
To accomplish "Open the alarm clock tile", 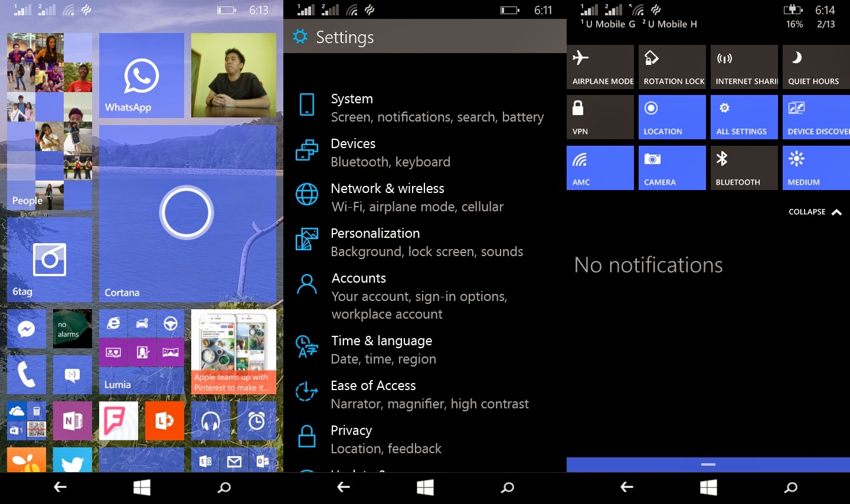I will [257, 421].
